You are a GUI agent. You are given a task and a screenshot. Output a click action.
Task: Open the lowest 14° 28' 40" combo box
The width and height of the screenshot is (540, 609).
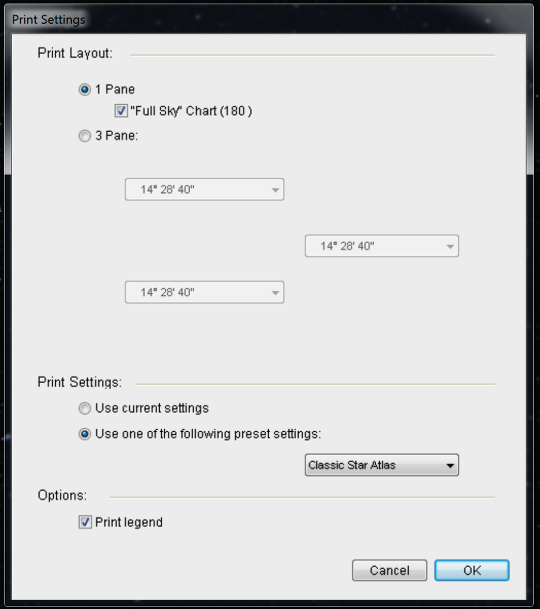(x=204, y=292)
